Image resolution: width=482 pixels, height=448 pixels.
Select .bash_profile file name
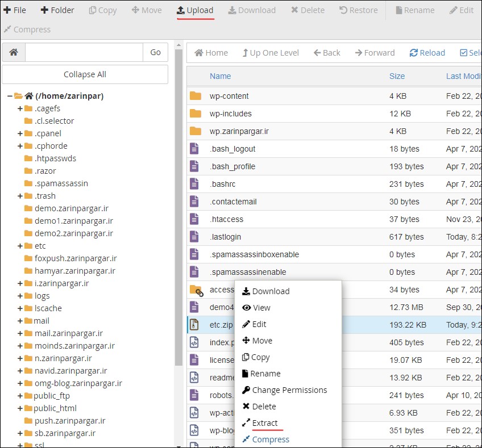click(232, 166)
